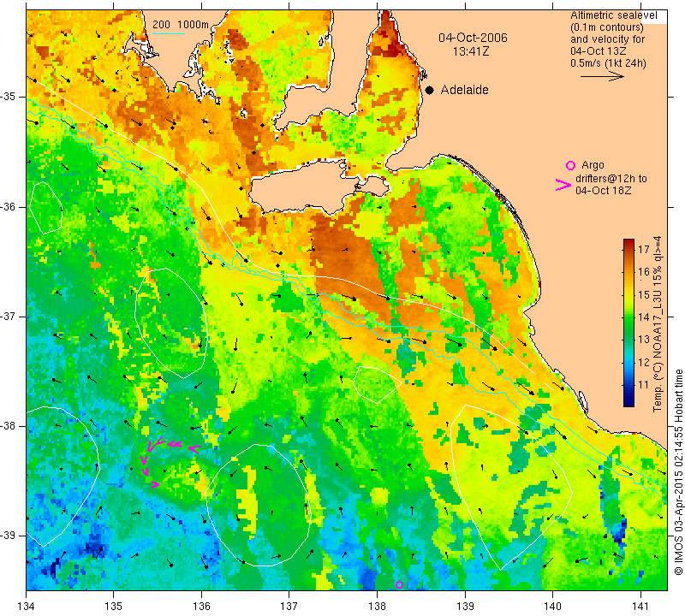Click 'drifters@12h to' legend text
685x616 pixels.
click(x=611, y=179)
